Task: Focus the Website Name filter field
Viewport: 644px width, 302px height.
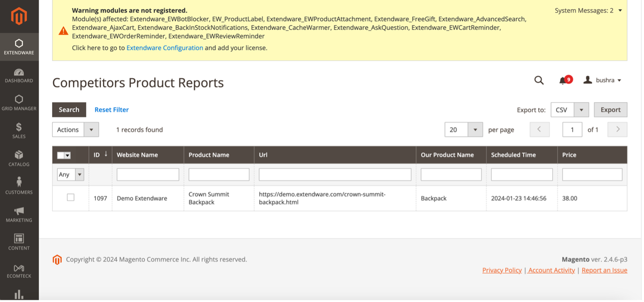Action: [148, 175]
